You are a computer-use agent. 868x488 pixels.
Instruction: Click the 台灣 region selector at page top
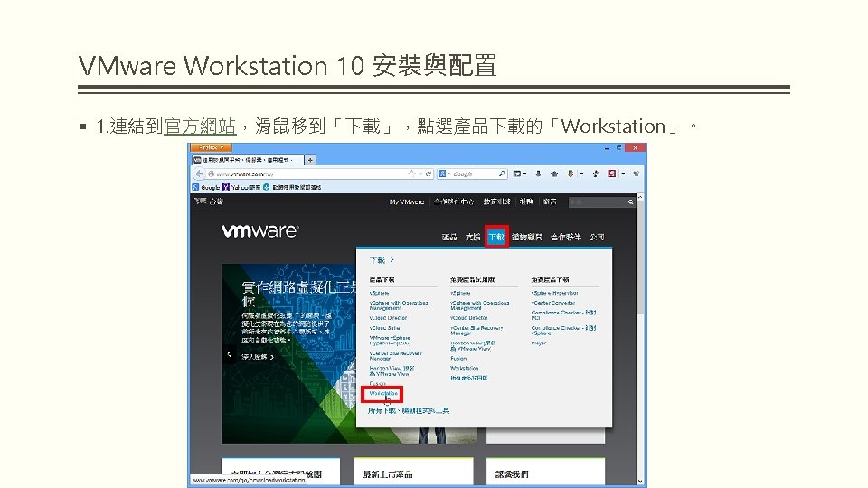tap(209, 202)
